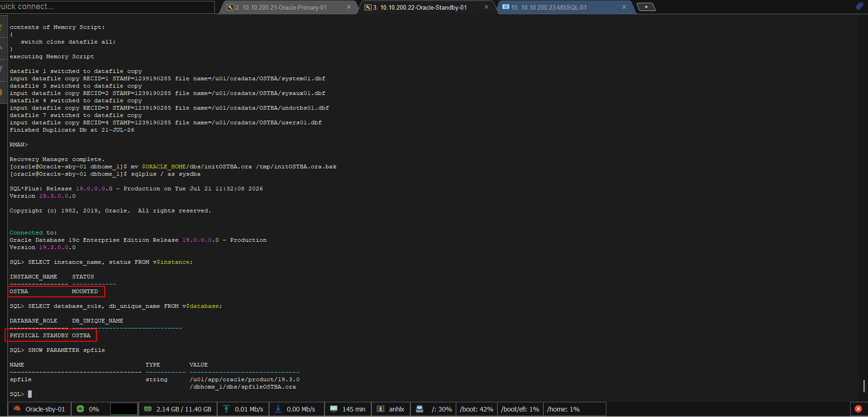Click the 'MOUNTED' status value
Screen dimensions: 868x417
point(85,291)
